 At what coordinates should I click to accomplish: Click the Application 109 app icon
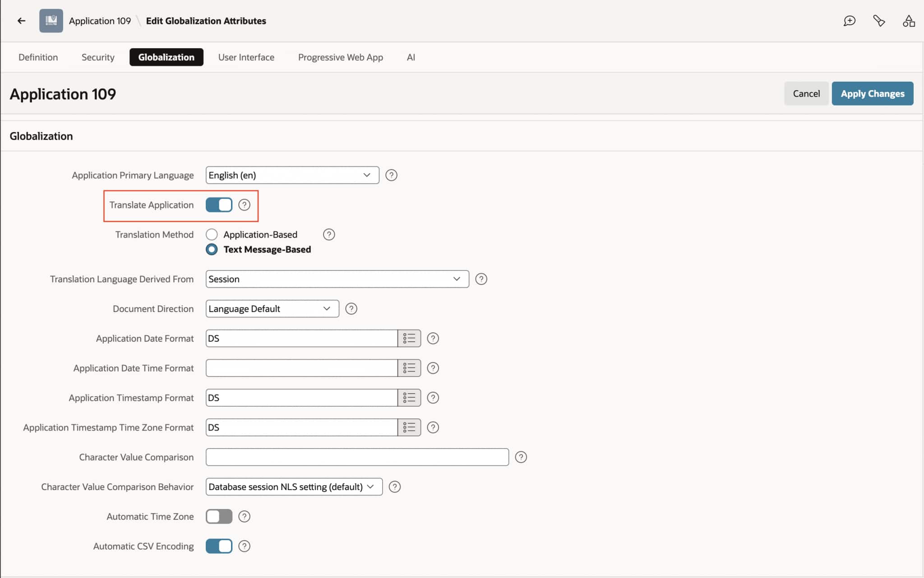click(51, 21)
